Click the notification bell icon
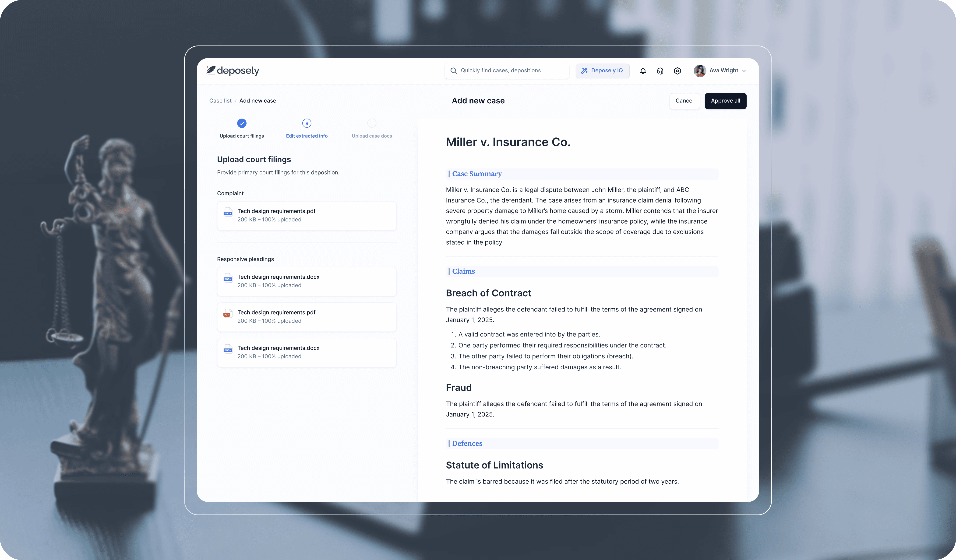 tap(643, 71)
